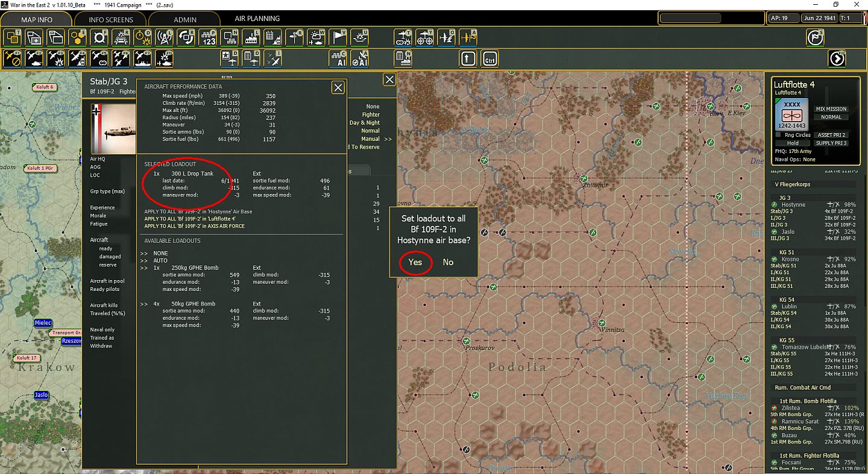Apply loadout to all Bf 109F-2 in Luftflotte 4
This screenshot has width=868, height=474.
(190, 219)
